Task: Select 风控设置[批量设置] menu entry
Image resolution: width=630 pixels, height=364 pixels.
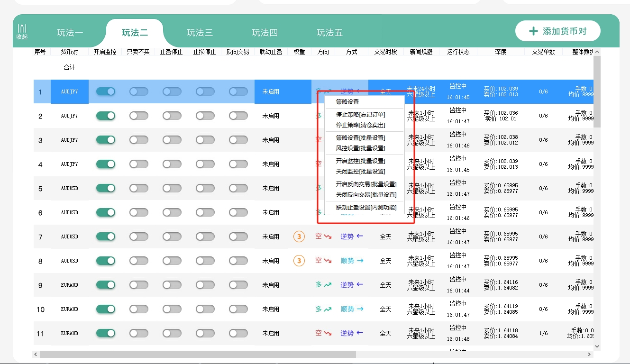Action: (364, 148)
